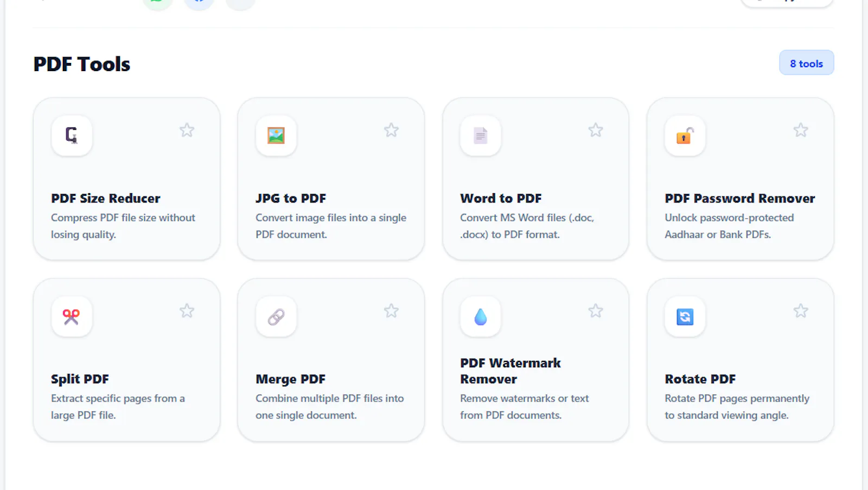Viewport: 868px width, 490px height.
Task: Favorite the Merge PDF tool star
Action: [391, 311]
